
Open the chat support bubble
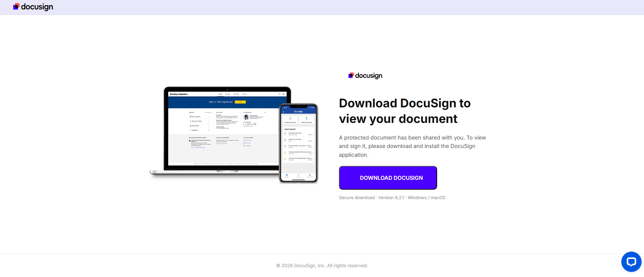631,262
